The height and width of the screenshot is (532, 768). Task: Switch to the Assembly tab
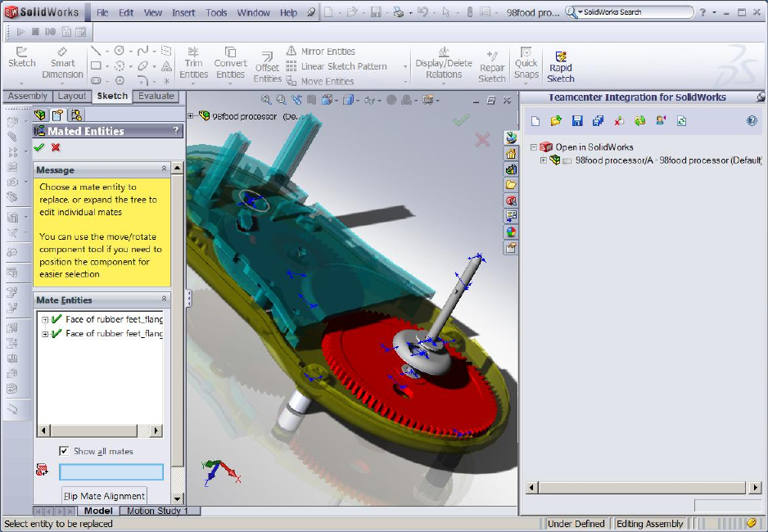click(28, 96)
